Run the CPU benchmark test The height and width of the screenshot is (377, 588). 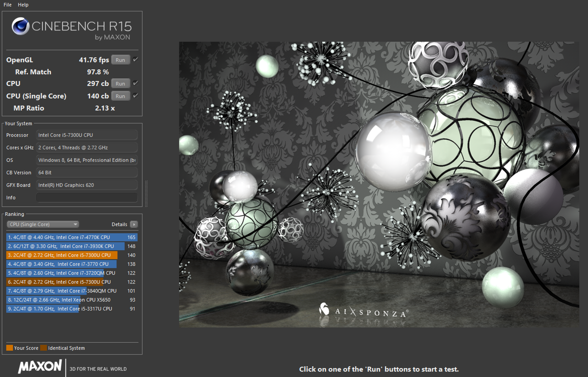point(120,83)
